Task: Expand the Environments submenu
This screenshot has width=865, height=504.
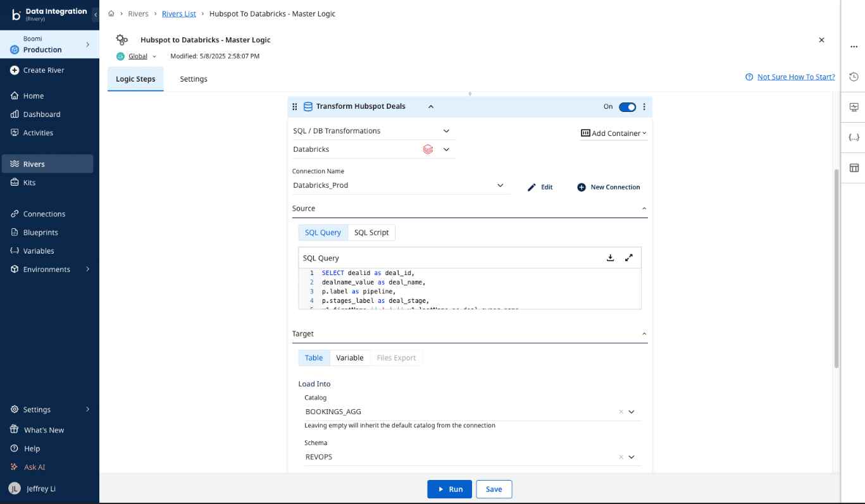Action: (87, 269)
